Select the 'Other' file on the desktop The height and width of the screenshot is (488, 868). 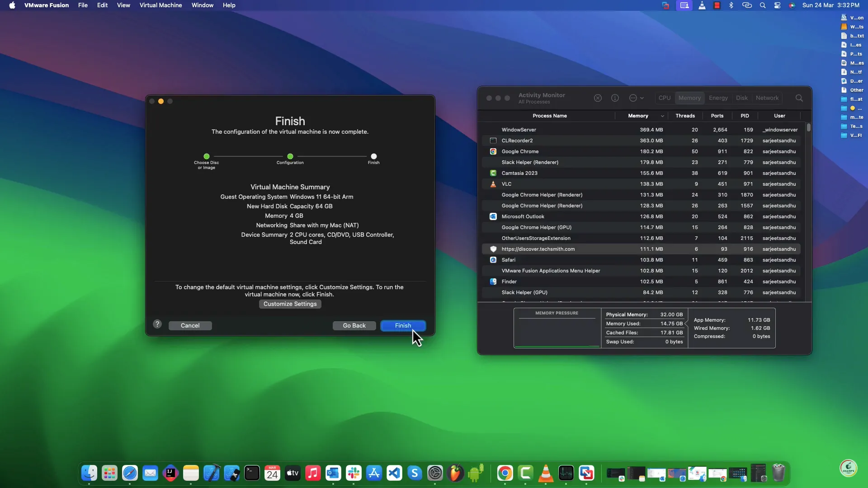point(852,90)
